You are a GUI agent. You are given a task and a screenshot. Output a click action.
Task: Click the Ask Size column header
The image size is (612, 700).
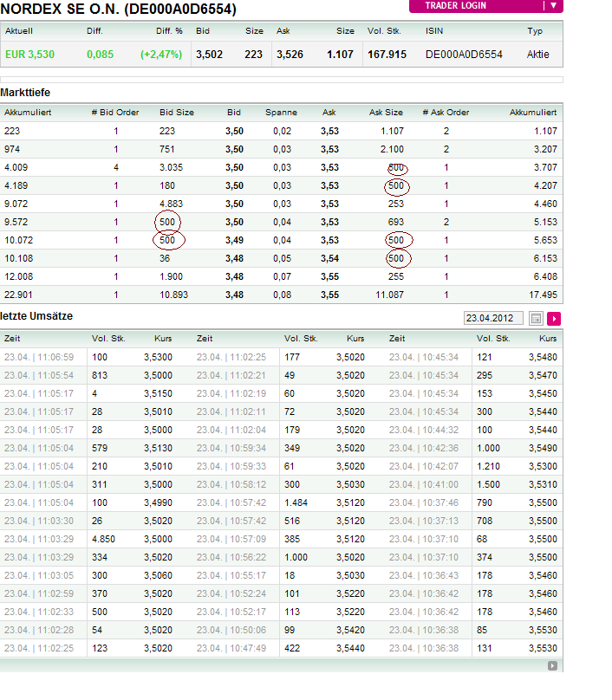pyautogui.click(x=386, y=113)
